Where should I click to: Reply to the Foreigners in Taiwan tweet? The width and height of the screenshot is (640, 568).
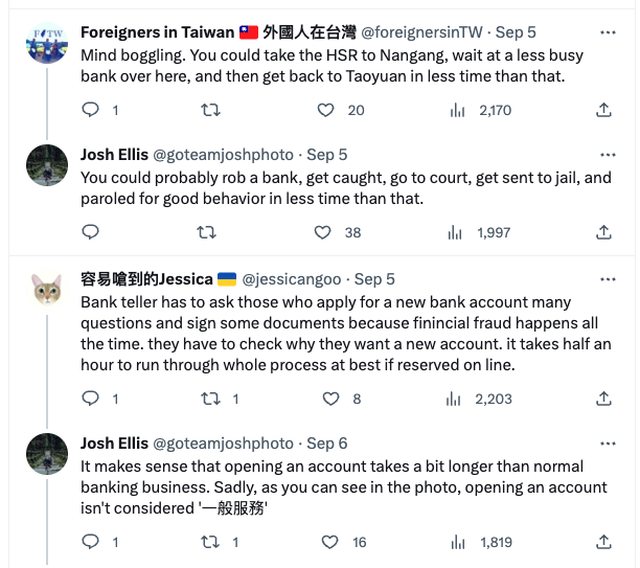pyautogui.click(x=91, y=110)
